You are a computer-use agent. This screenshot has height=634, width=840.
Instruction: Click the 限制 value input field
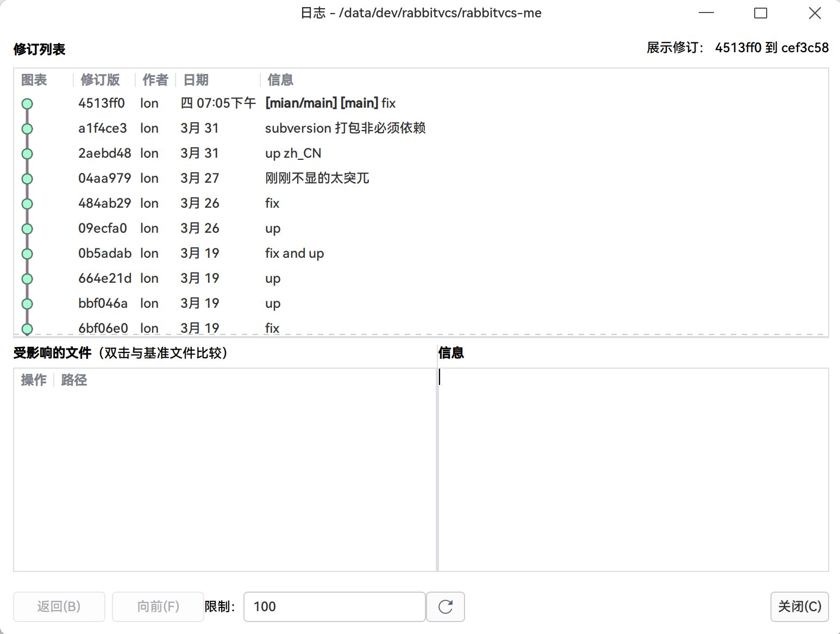334,607
